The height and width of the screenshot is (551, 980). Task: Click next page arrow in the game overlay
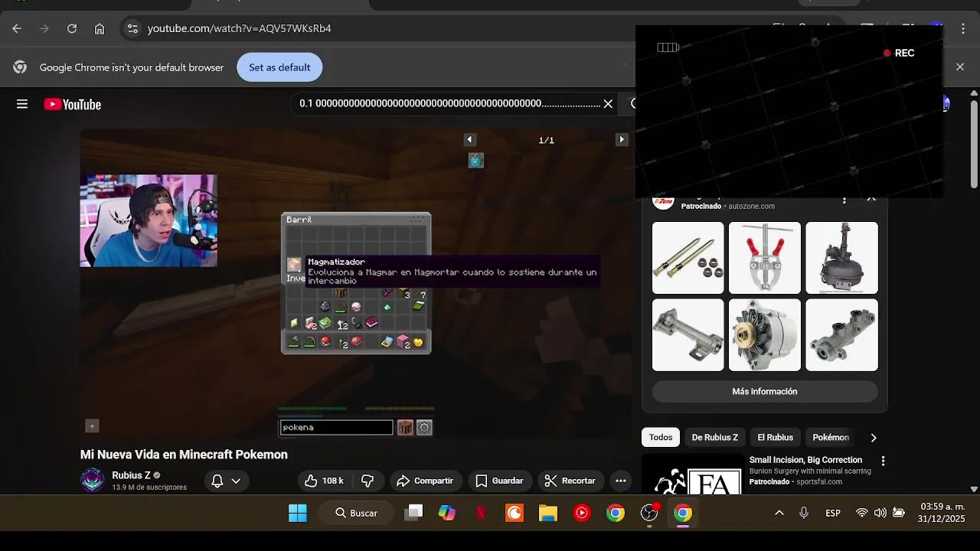click(x=622, y=139)
